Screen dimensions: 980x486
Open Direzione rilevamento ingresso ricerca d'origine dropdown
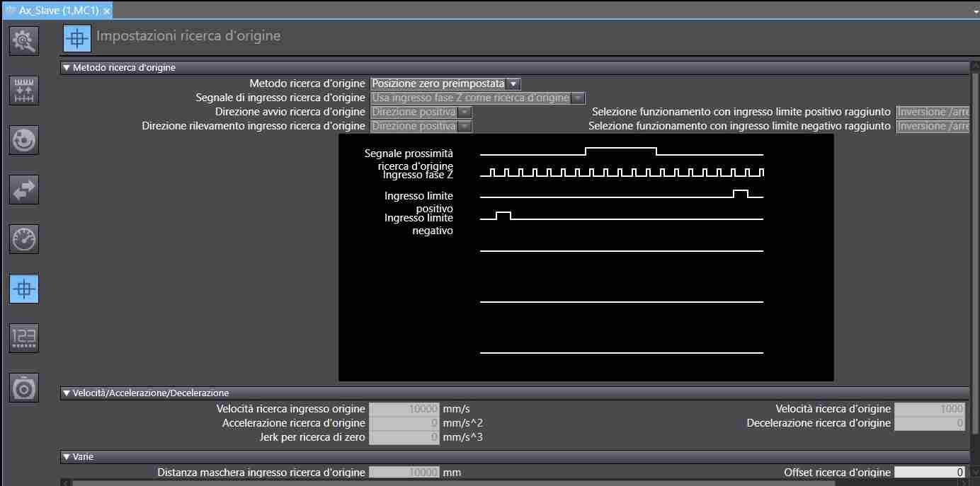[x=465, y=126]
